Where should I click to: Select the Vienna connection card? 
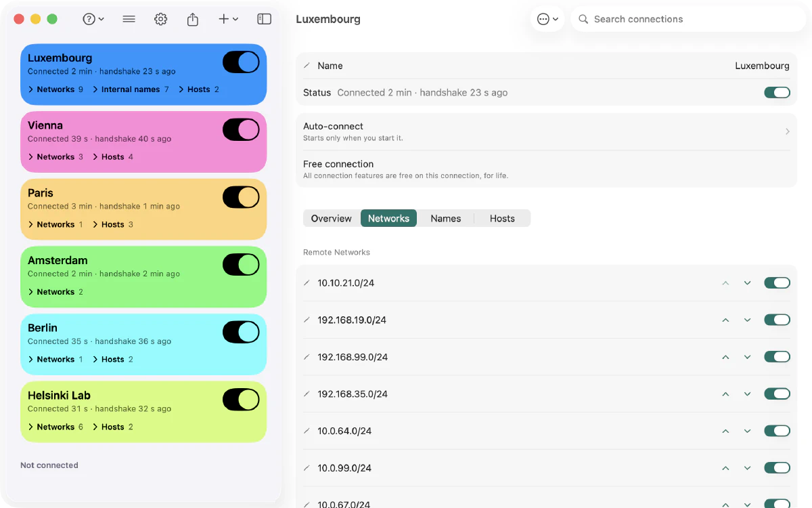(143, 142)
